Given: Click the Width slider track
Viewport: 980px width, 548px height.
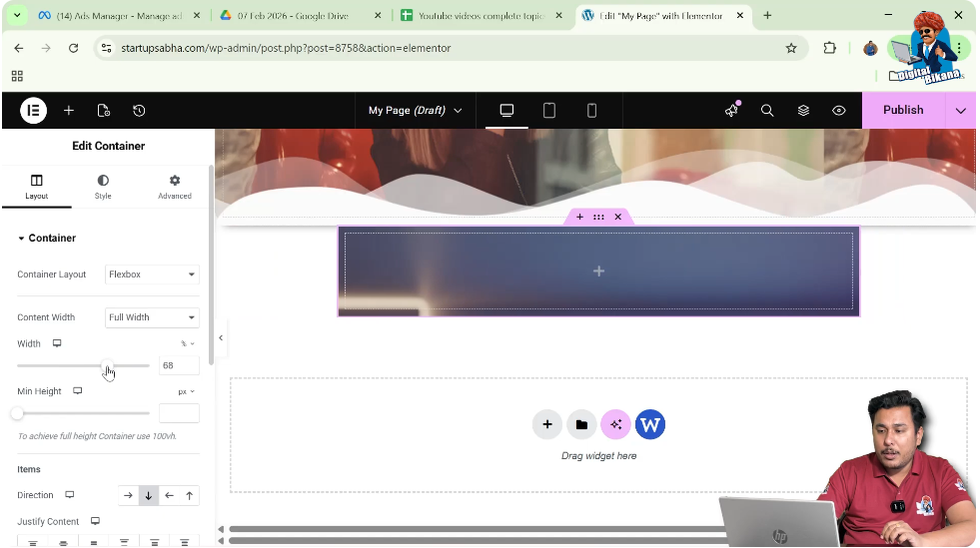Looking at the screenshot, I should pyautogui.click(x=60, y=366).
